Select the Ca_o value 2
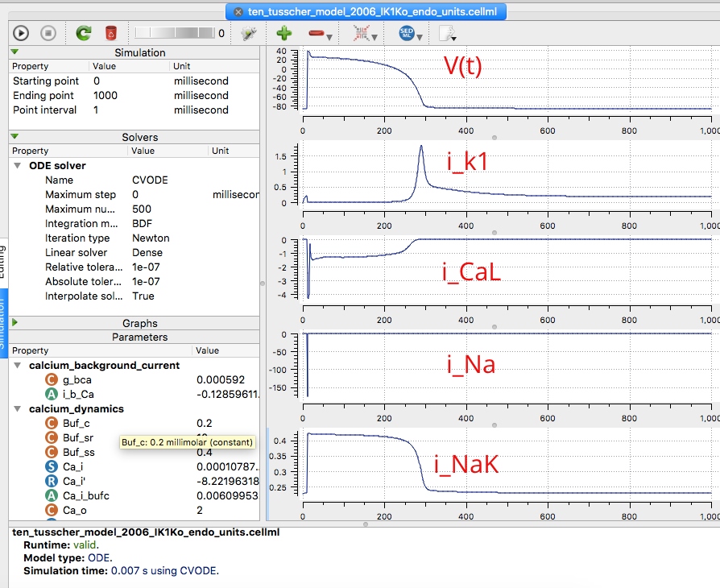This screenshot has height=588, width=720. pyautogui.click(x=199, y=511)
